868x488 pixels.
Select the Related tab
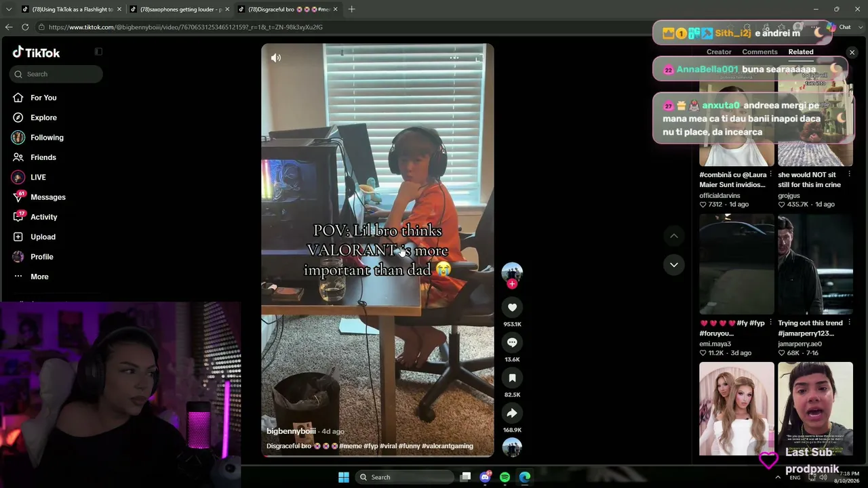point(801,52)
